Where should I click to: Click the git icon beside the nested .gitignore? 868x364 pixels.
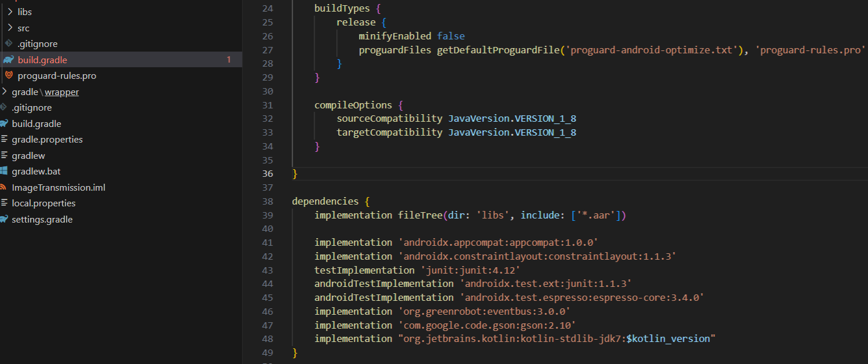click(x=9, y=43)
